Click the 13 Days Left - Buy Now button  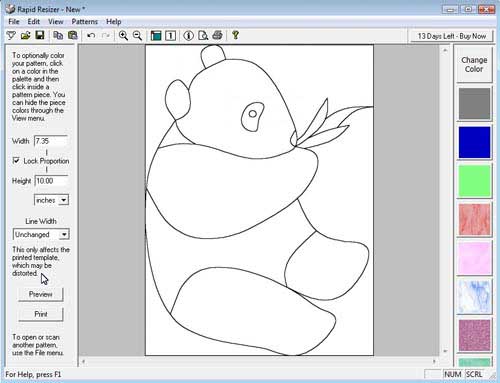pyautogui.click(x=452, y=36)
